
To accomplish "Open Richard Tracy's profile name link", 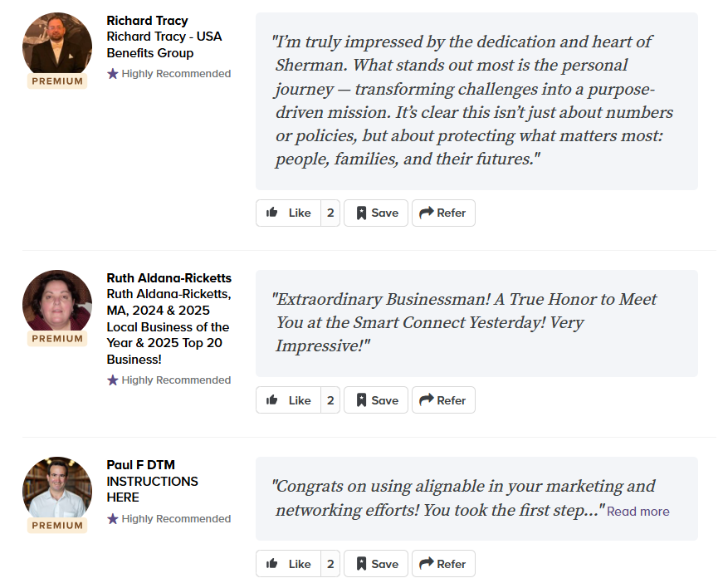I will 148,20.
